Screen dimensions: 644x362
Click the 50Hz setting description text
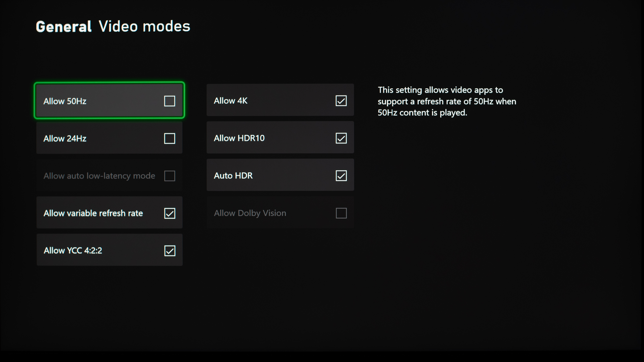point(447,101)
